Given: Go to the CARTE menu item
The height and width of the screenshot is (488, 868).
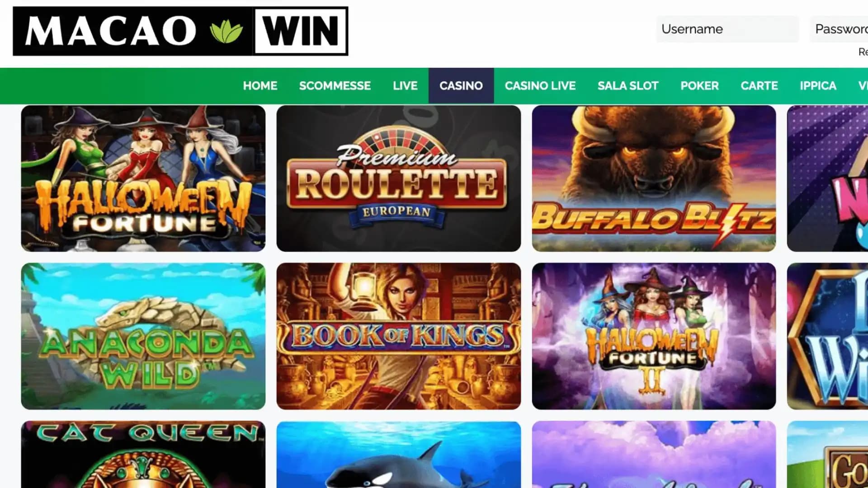Looking at the screenshot, I should [759, 86].
